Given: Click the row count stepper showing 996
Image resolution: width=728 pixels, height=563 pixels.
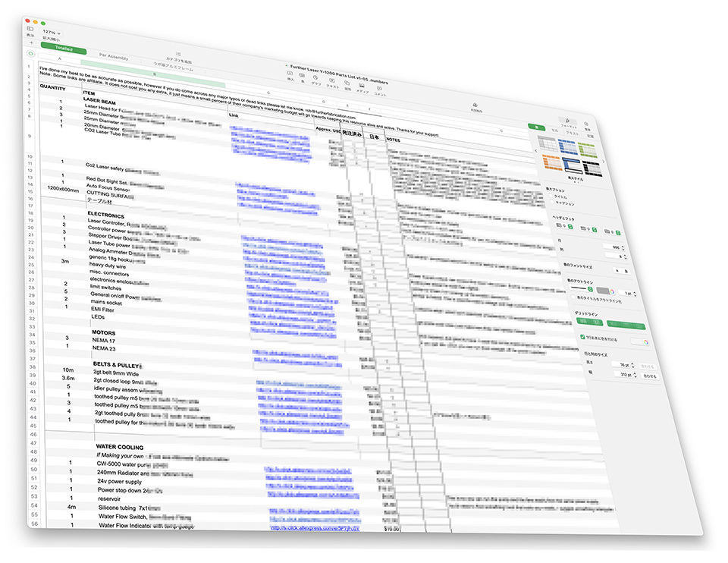Looking at the screenshot, I should pos(624,247).
